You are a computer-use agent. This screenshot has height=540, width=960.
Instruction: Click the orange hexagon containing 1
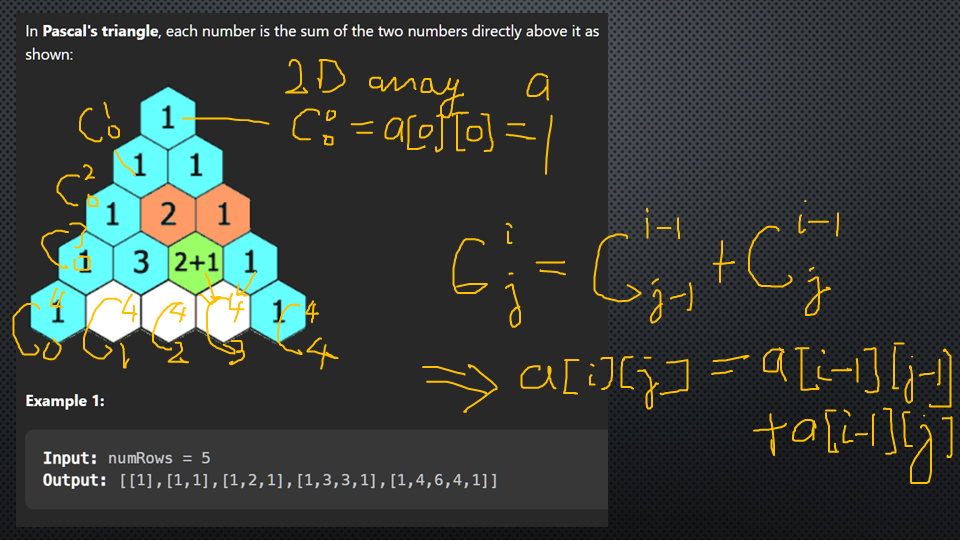(222, 213)
